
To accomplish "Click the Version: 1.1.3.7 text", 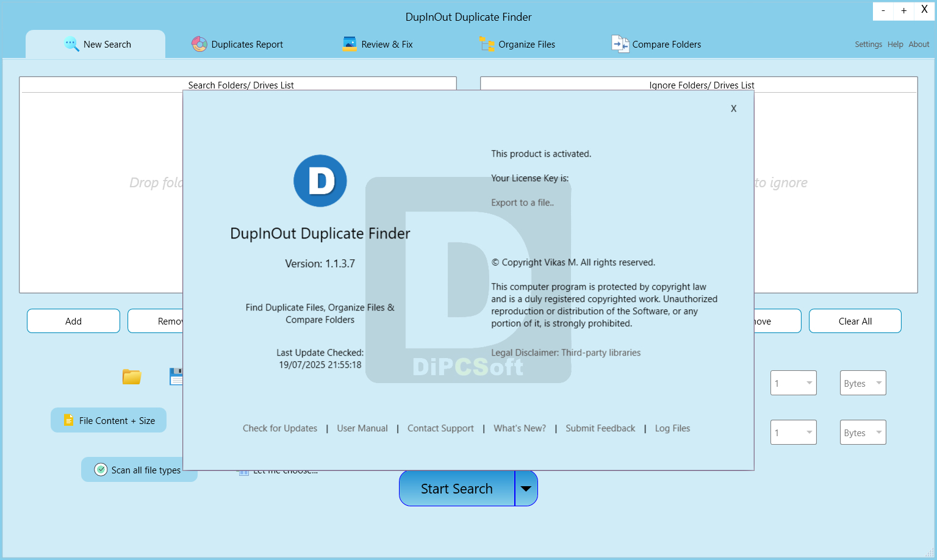I will click(320, 264).
